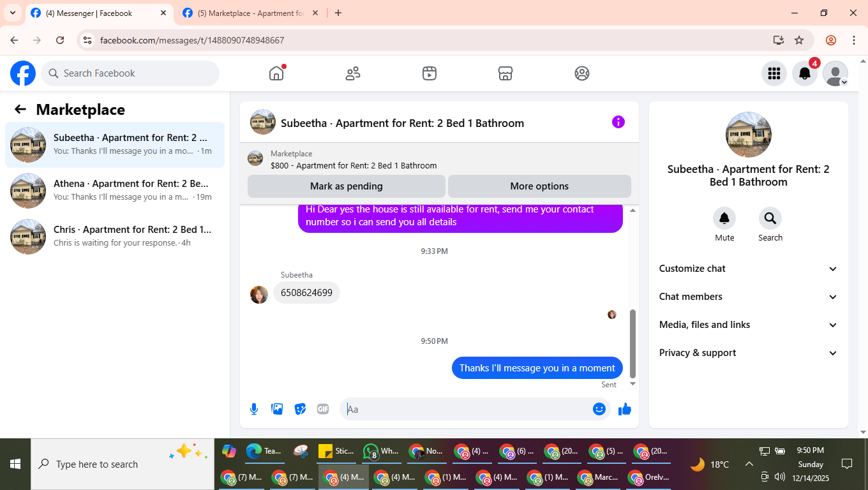
Task: Click the Facebook logo
Action: point(23,73)
